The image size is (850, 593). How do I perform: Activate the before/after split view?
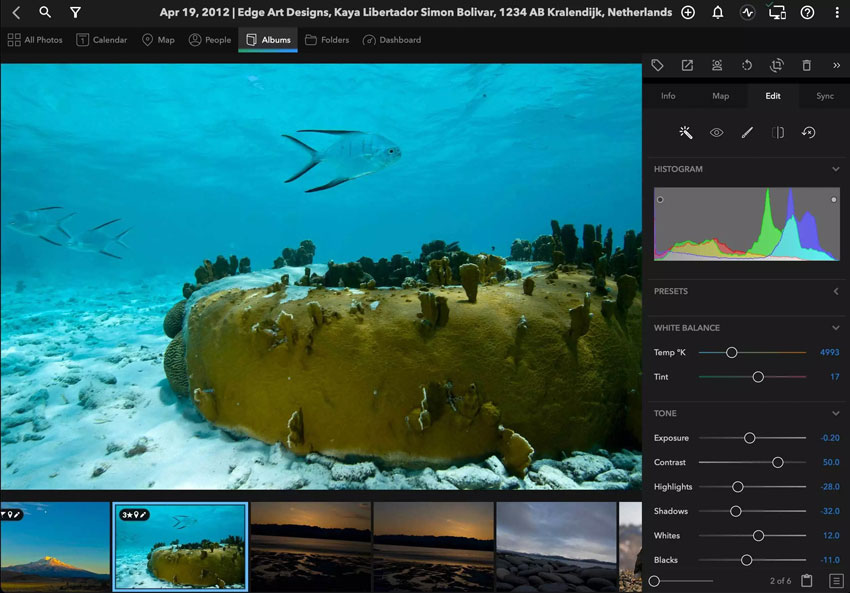pyautogui.click(x=777, y=131)
